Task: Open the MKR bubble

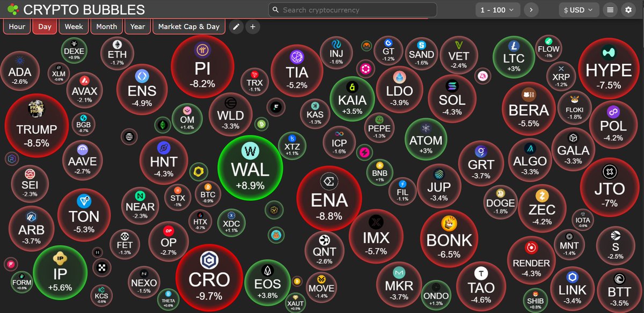Action: pos(399,285)
